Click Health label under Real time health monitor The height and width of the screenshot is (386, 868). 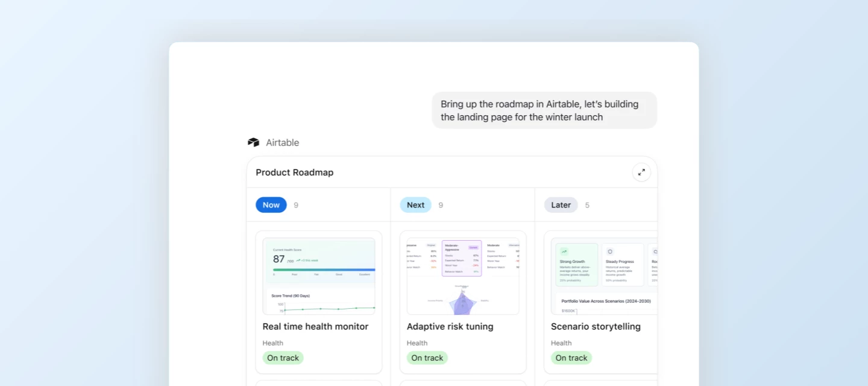click(x=273, y=343)
